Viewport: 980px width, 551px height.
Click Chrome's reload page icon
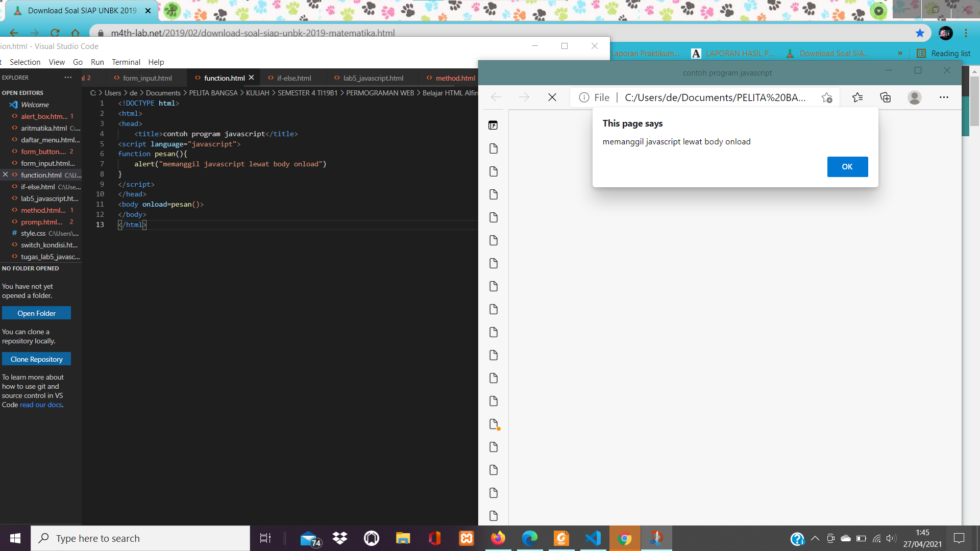(x=54, y=33)
